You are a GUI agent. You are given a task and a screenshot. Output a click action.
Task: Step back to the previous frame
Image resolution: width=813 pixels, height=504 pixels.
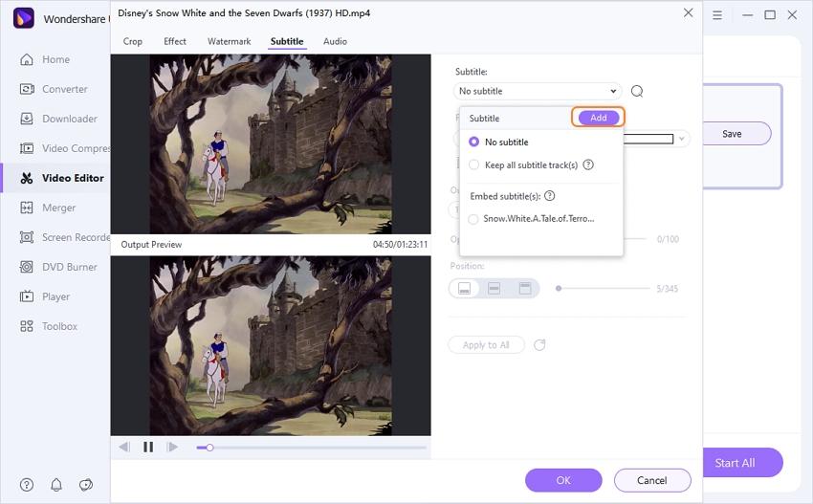124,447
